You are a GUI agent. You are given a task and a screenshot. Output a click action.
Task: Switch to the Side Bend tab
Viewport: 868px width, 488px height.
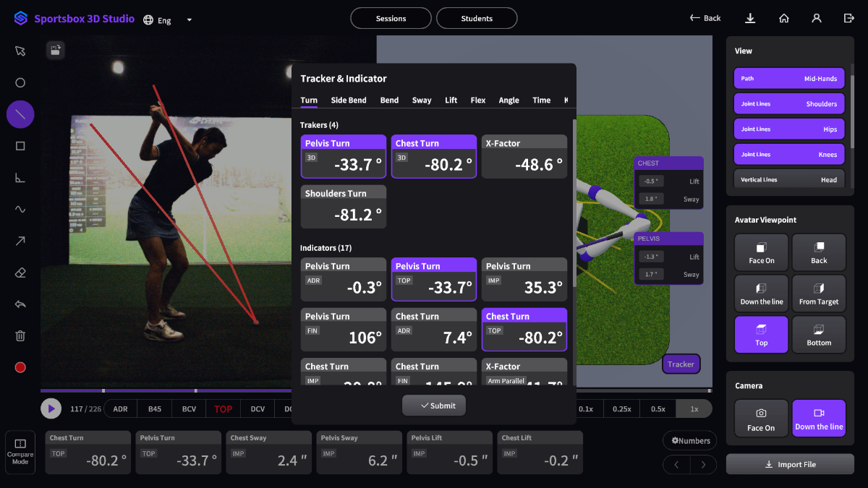coord(349,100)
